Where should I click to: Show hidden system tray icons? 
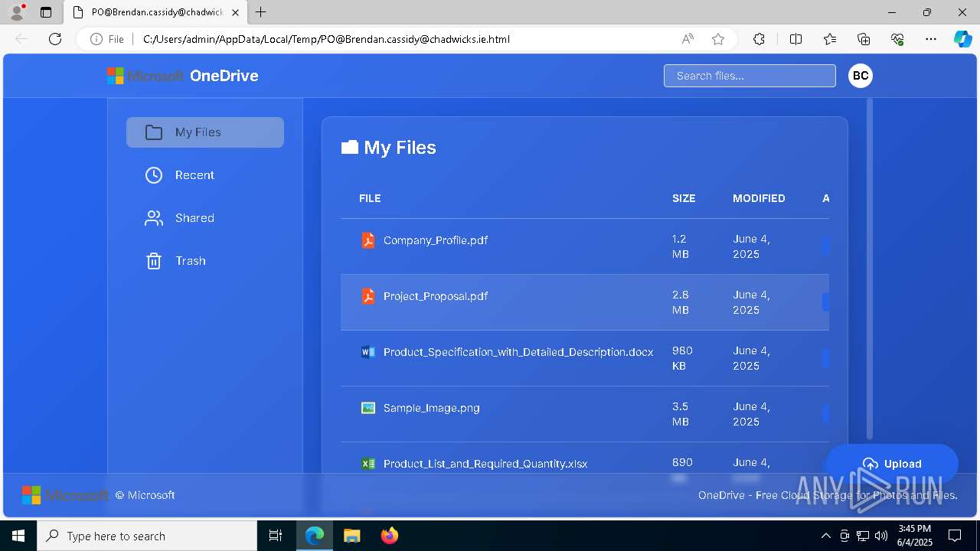(x=825, y=536)
